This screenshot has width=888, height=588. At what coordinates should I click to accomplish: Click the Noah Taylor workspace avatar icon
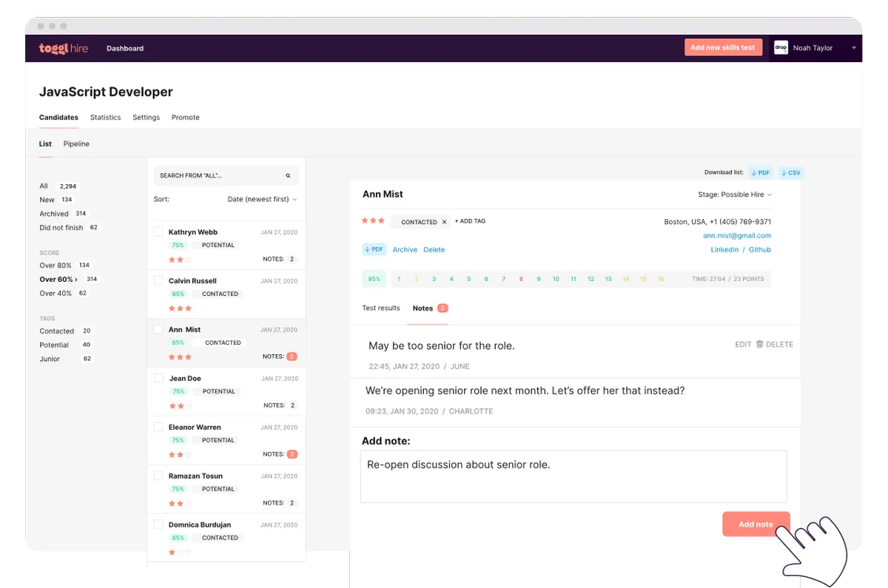(781, 48)
